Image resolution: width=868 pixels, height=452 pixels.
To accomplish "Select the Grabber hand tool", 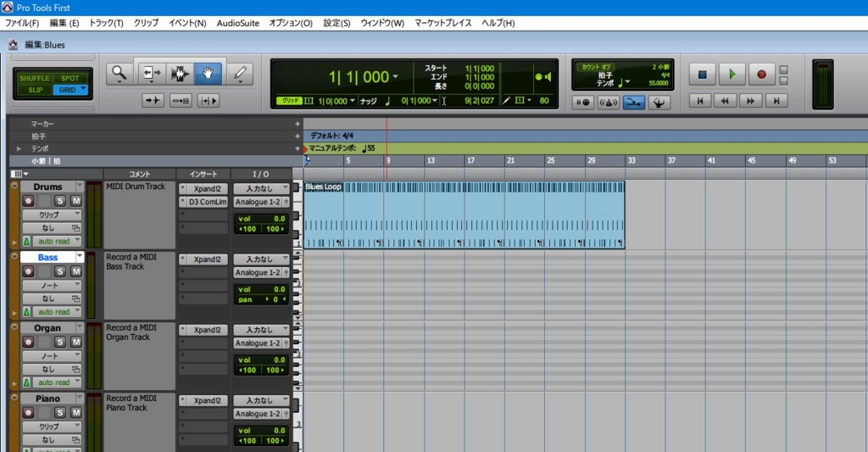I will click(208, 74).
